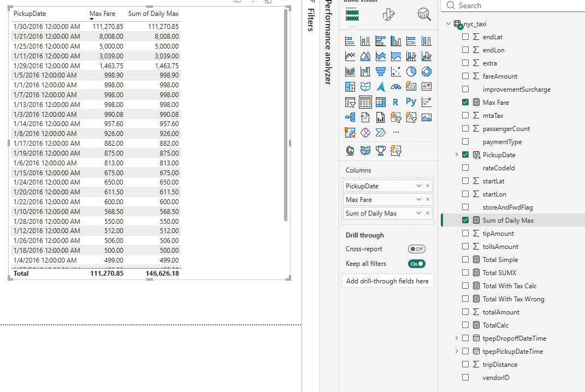Uncheck the PickupDate field checkbox

(x=465, y=155)
